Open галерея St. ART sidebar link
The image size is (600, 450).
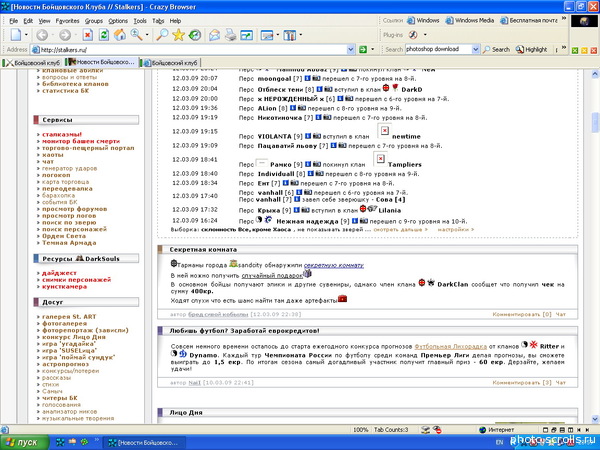point(69,317)
